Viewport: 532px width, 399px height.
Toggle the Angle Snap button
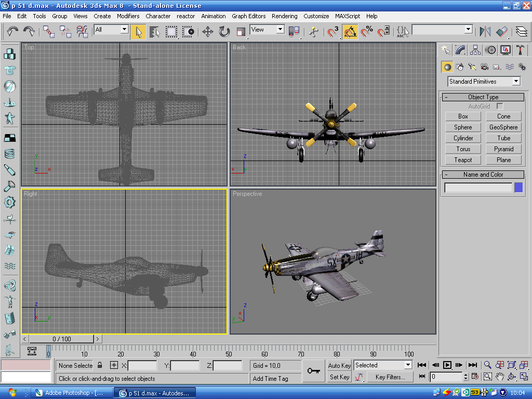coord(350,32)
